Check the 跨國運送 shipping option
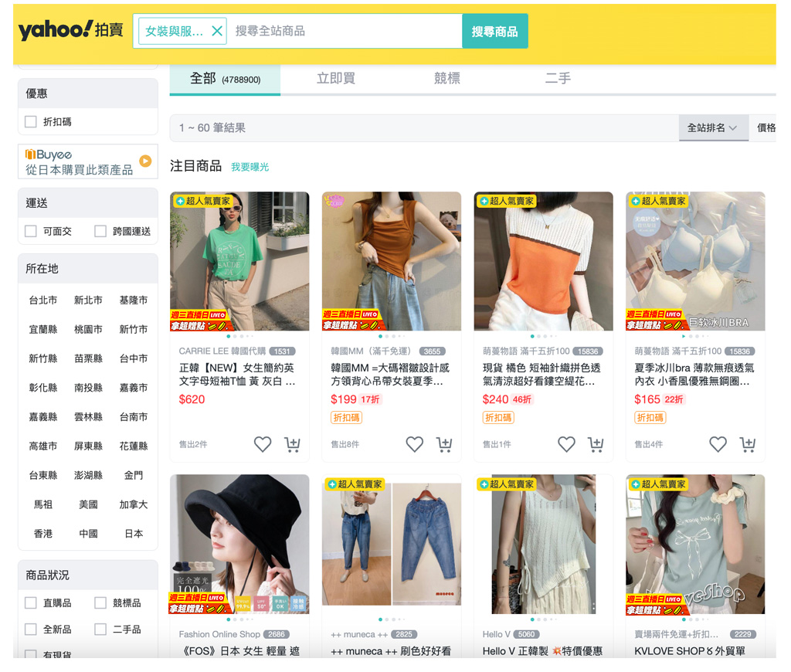Image resolution: width=791 pixels, height=672 pixels. point(100,231)
